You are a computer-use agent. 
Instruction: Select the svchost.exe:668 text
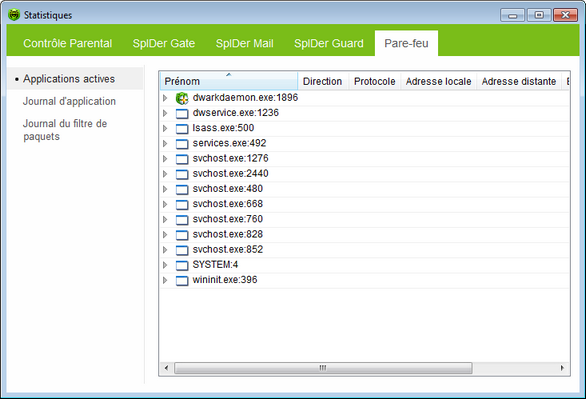[228, 204]
